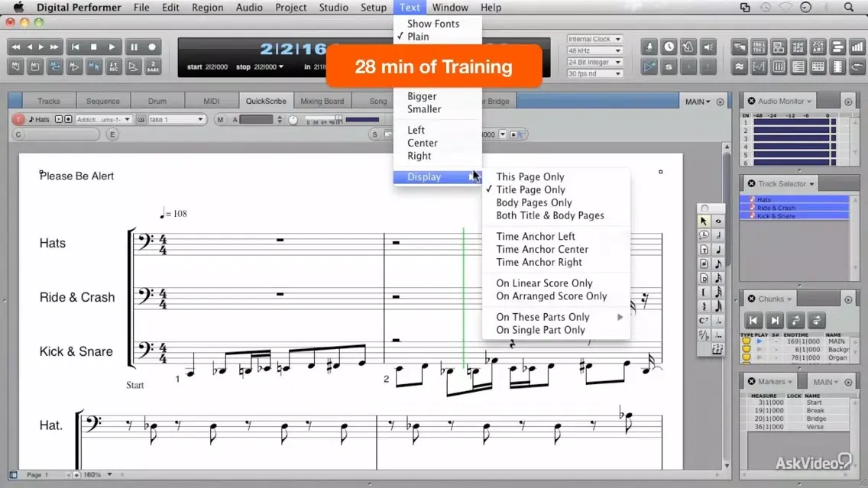Open the 24 Bit Integer dropdown
The width and height of the screenshot is (868, 488).
point(594,62)
